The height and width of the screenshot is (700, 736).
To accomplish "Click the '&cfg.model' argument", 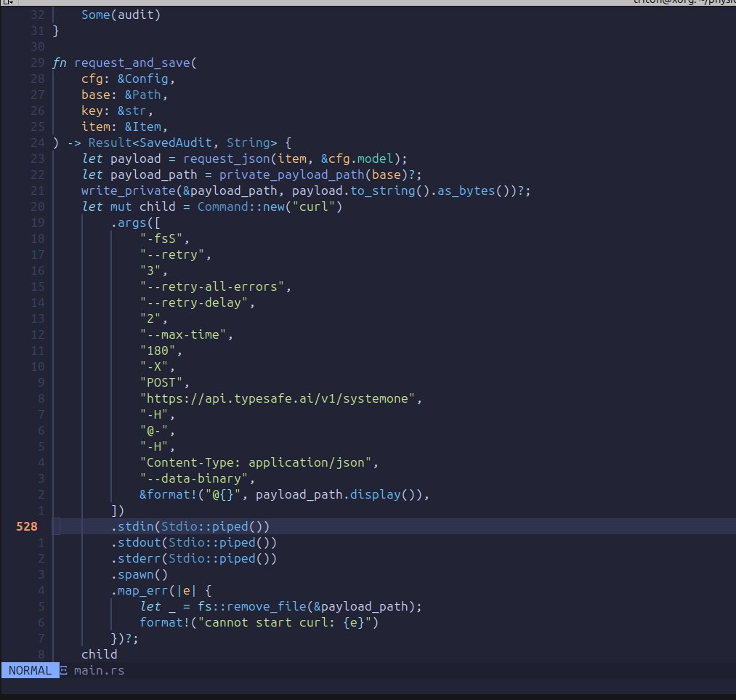I will (x=357, y=158).
